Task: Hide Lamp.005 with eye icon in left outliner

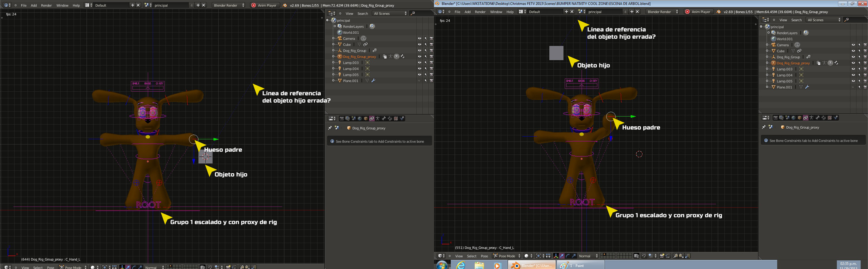Action: point(420,75)
